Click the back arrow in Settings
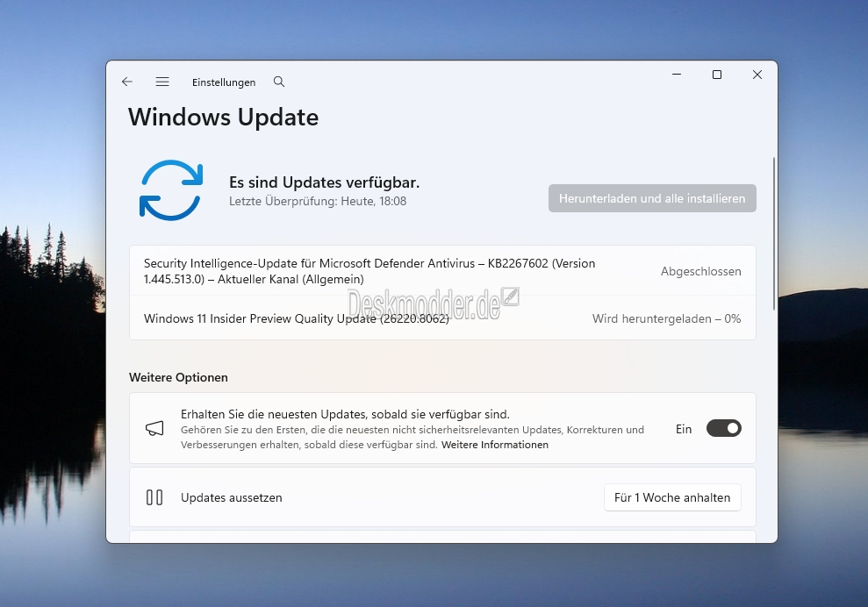 (x=127, y=82)
